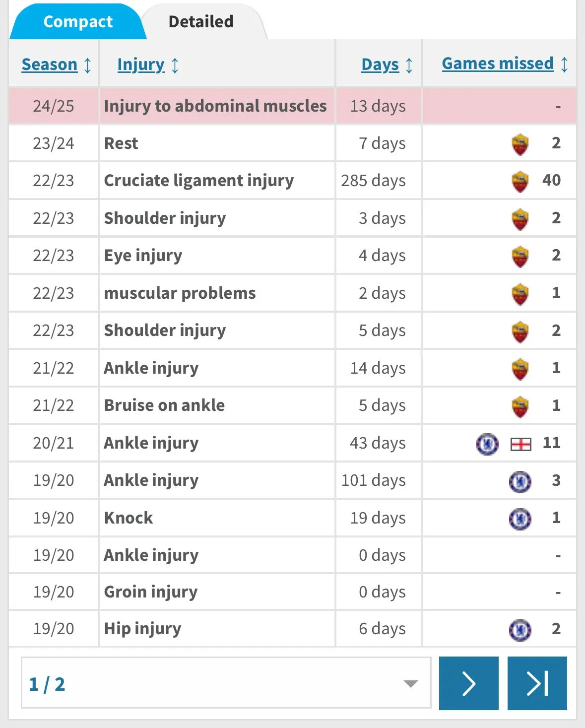Click the Roma crest in Eye injury row

point(520,257)
